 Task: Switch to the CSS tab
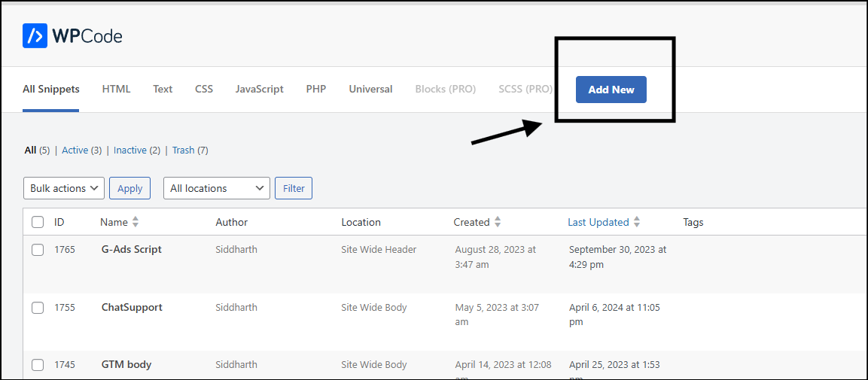204,89
